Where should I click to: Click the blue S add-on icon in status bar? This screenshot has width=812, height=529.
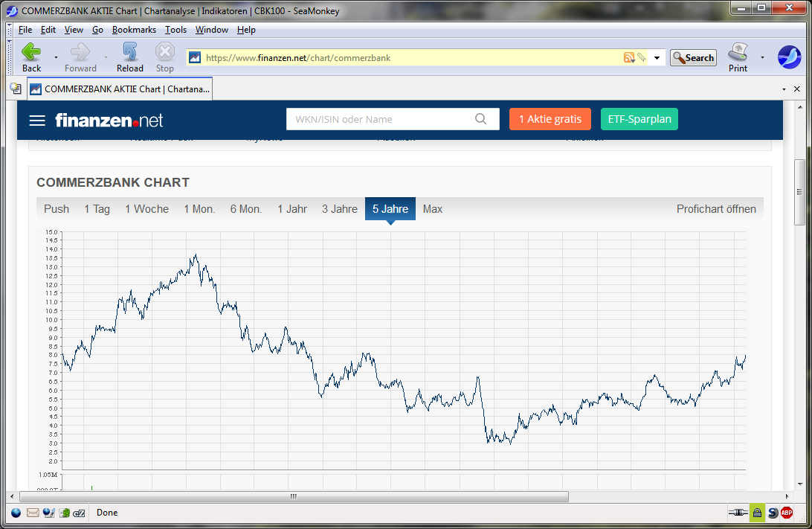coord(773,513)
